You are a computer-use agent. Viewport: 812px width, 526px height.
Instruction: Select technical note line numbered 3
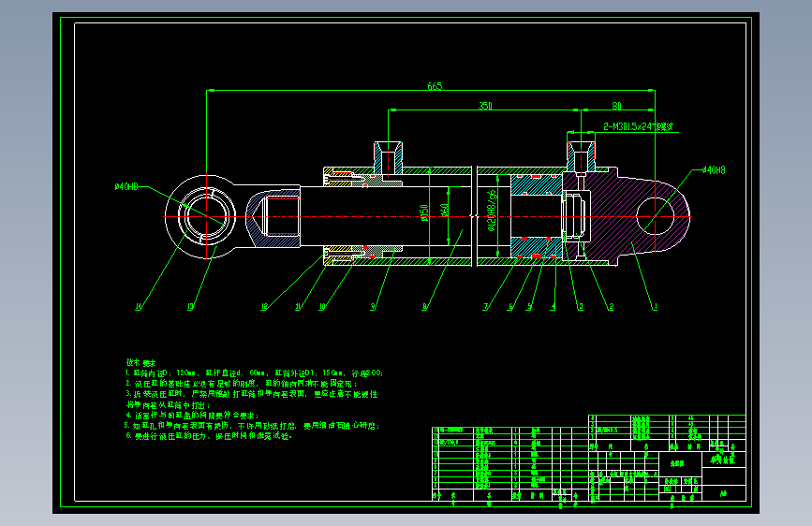pyautogui.click(x=252, y=394)
